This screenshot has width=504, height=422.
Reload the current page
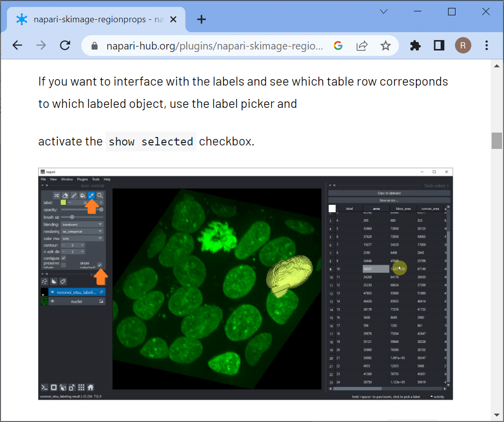[65, 46]
